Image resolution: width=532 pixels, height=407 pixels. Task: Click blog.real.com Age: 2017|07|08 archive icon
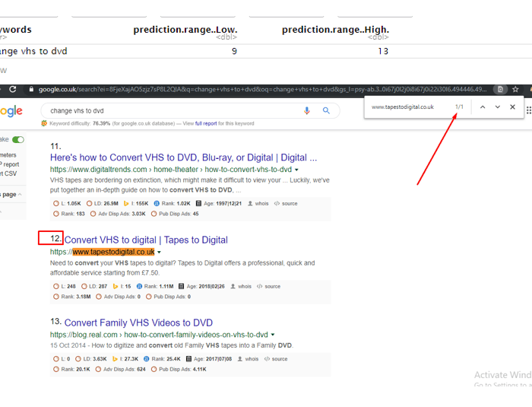(188, 359)
